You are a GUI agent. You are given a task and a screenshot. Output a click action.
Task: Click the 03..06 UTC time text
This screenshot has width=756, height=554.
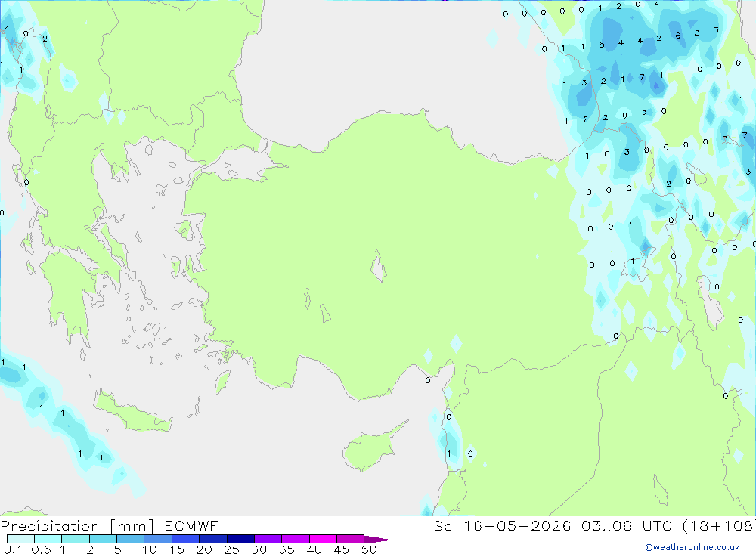625,525
